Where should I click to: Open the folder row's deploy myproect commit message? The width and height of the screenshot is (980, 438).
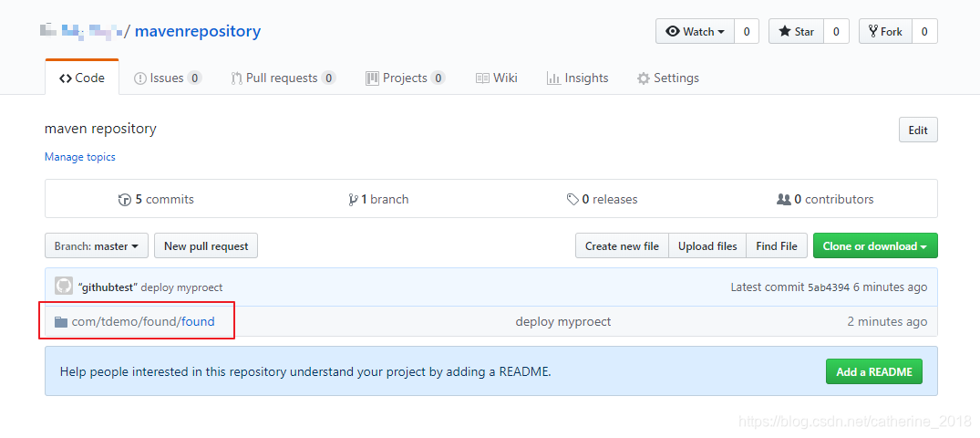[563, 321]
